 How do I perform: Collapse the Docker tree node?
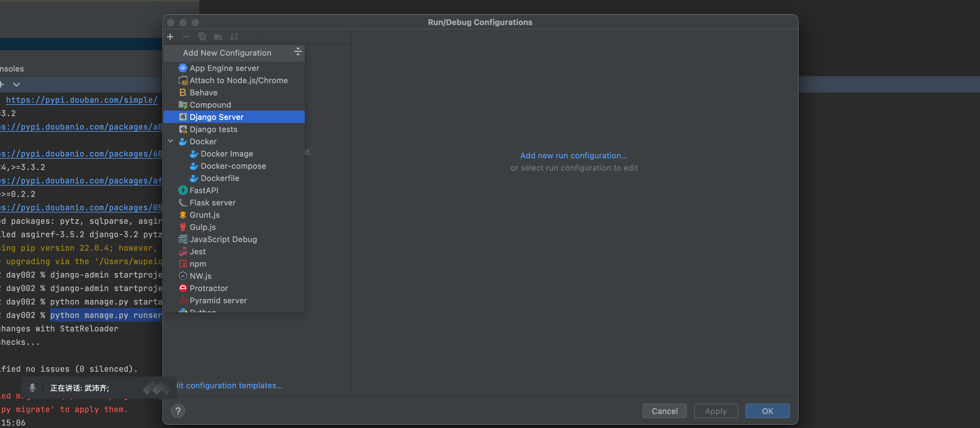(170, 141)
